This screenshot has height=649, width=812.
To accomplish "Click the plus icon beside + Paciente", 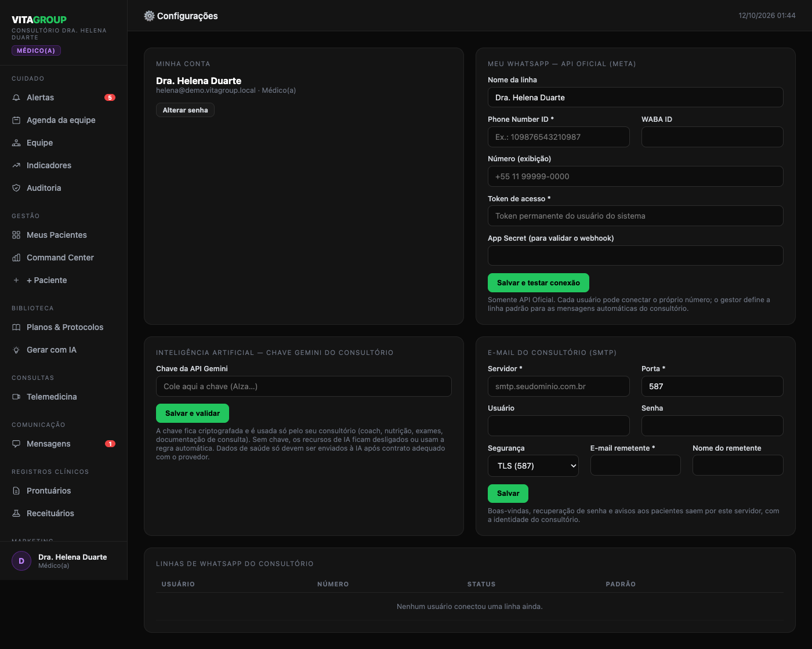I will [16, 280].
